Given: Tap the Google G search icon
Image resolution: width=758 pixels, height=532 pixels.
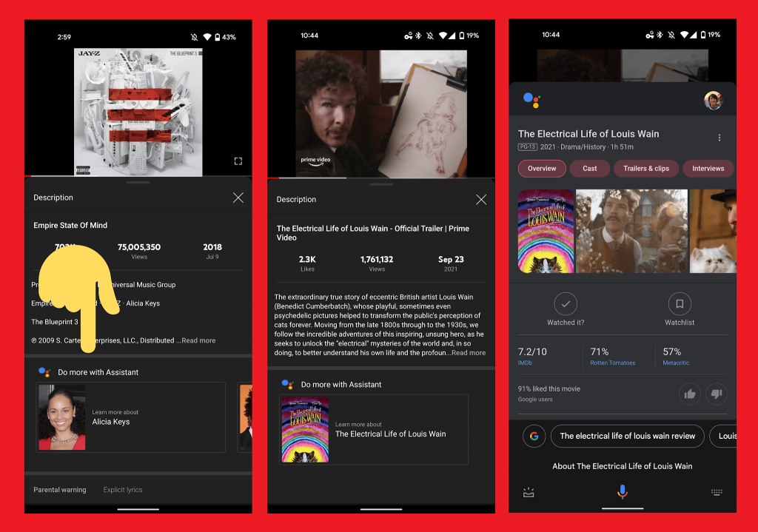Looking at the screenshot, I should pos(534,437).
